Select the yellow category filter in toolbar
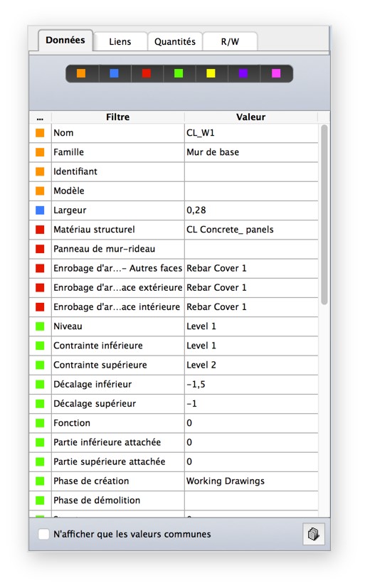This screenshot has width=365, height=588. coord(211,73)
